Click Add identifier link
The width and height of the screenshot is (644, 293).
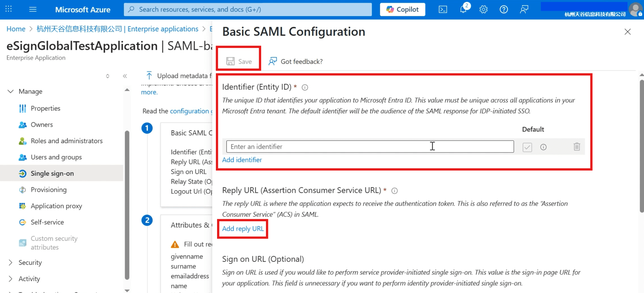(x=242, y=160)
